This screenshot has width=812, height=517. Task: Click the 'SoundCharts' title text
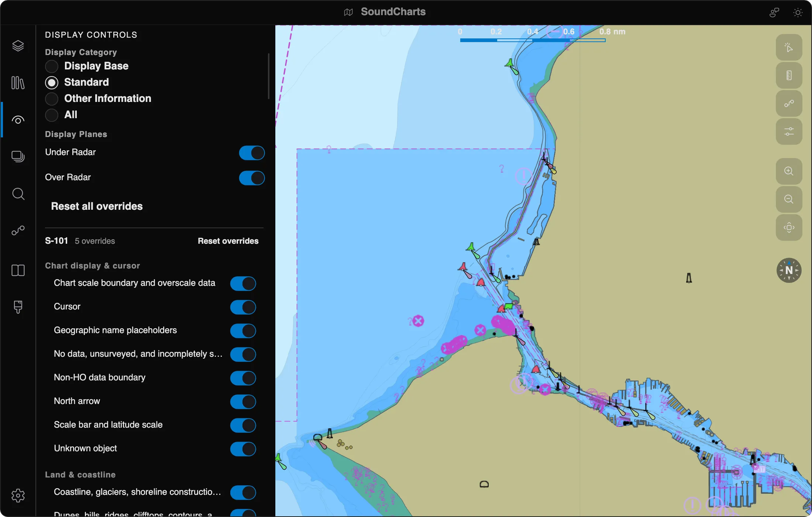393,12
